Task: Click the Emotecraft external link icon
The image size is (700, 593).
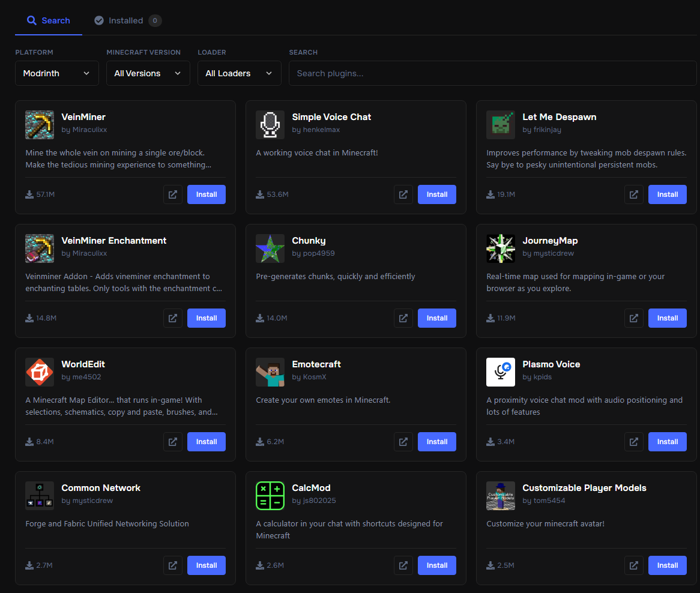Action: coord(403,442)
